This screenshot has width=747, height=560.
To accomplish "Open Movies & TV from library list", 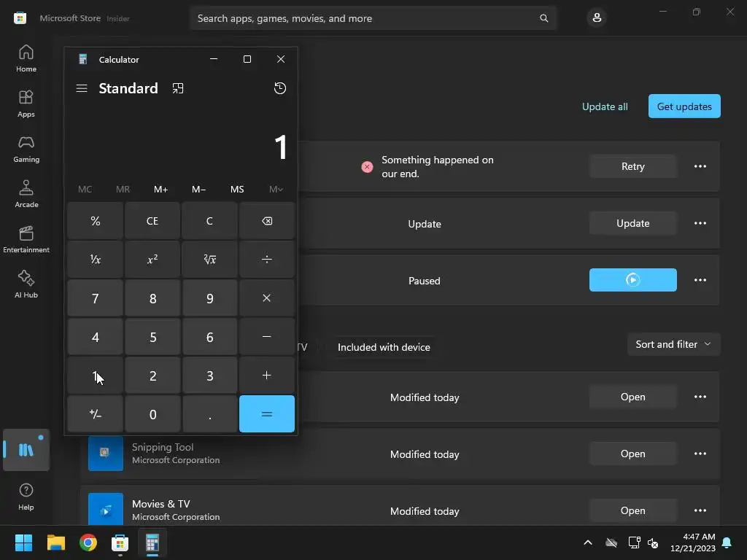I will click(x=632, y=510).
